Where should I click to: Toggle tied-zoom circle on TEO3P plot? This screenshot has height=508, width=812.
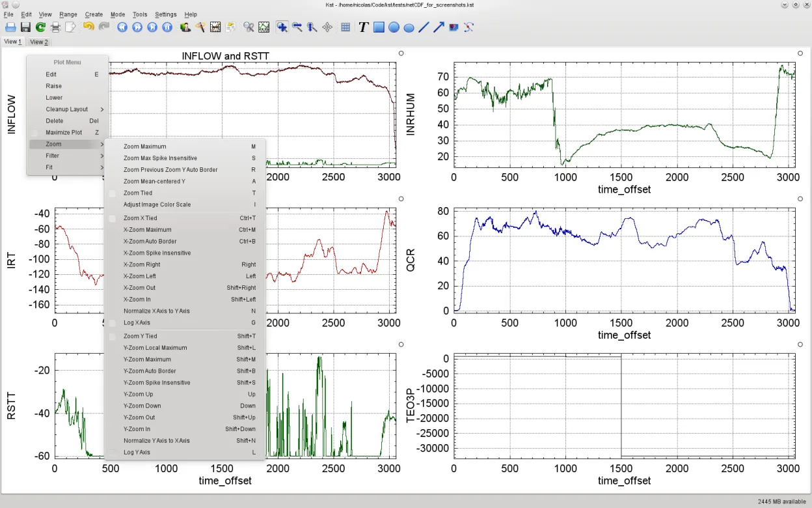[800, 345]
